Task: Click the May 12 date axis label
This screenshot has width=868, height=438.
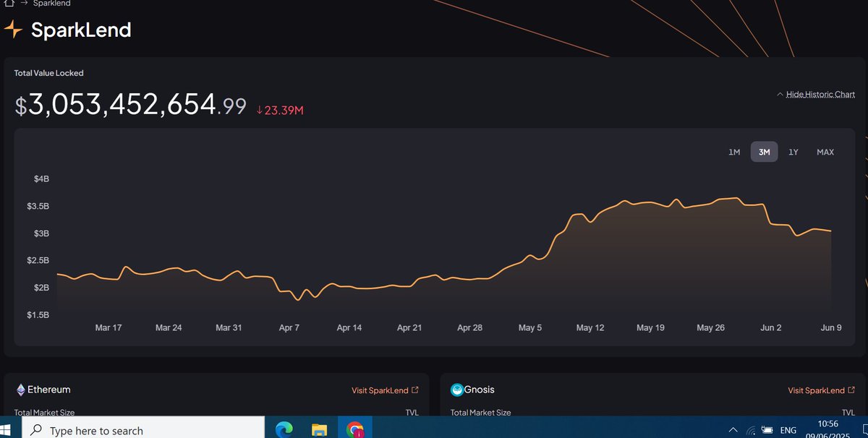Action: [x=590, y=328]
